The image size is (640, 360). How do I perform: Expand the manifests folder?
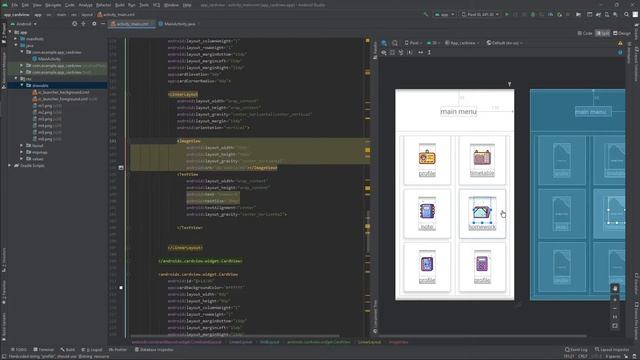(16, 39)
